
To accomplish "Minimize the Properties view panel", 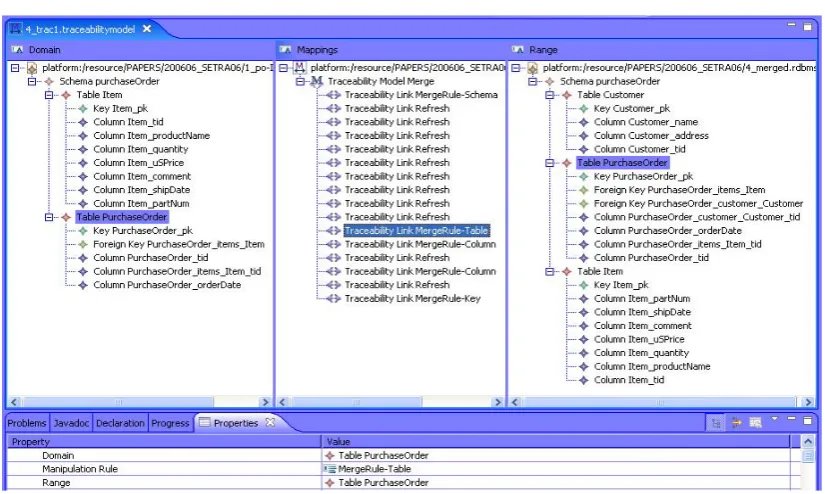I will point(792,419).
